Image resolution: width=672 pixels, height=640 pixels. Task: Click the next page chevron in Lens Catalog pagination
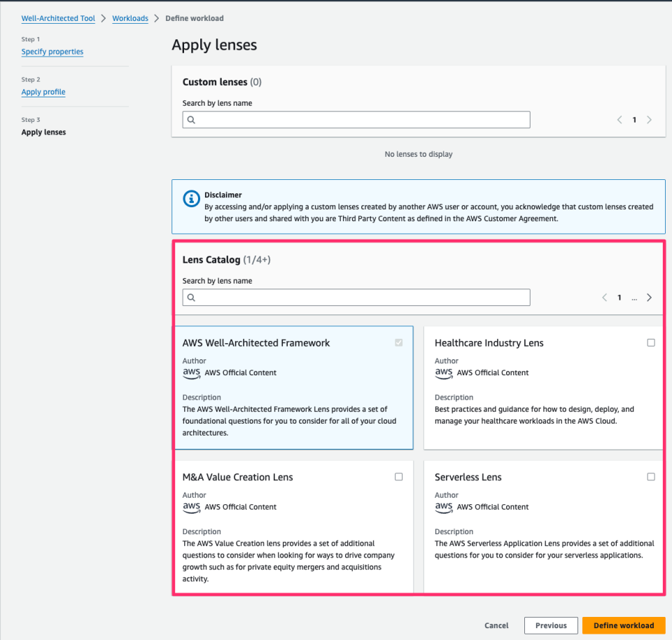click(649, 297)
